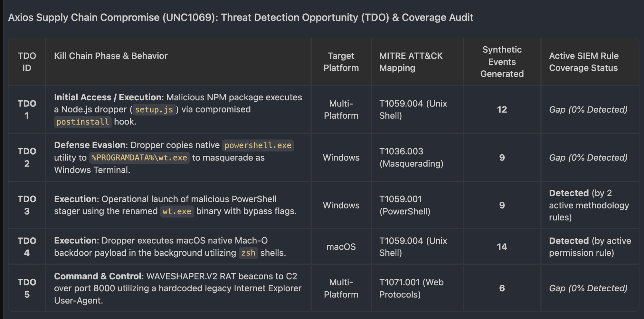Select the synthetic events value 6

point(502,288)
